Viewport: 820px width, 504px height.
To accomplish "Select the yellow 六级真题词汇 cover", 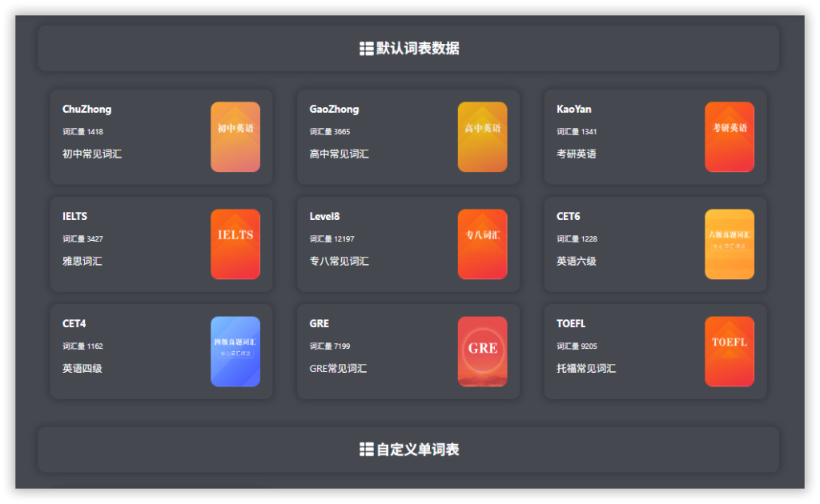I will [x=730, y=244].
